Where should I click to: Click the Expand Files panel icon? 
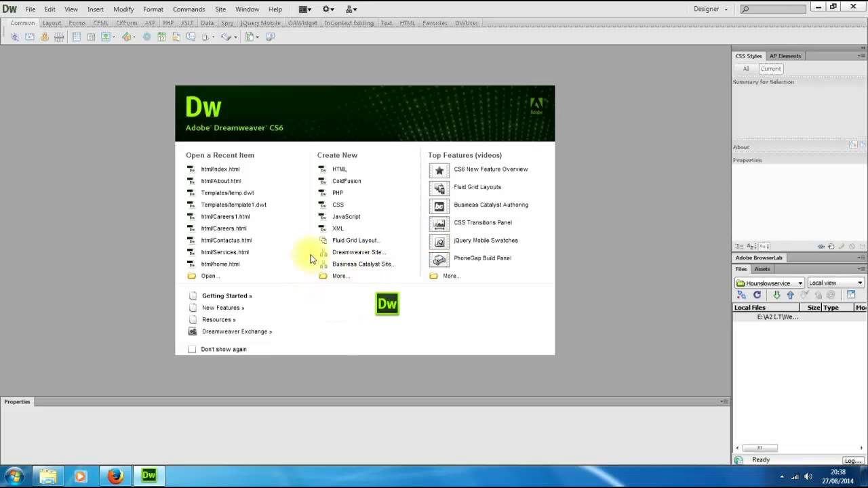pos(851,295)
